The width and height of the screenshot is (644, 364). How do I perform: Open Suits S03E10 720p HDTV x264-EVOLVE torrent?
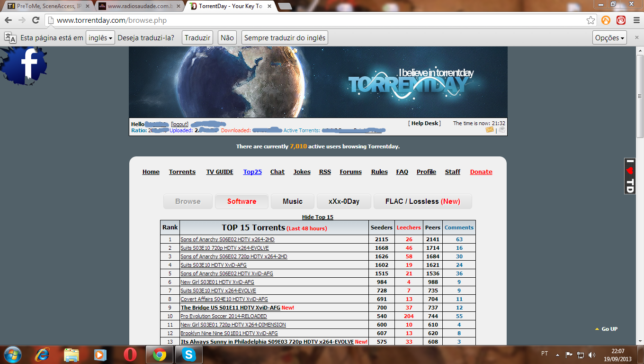point(224,248)
